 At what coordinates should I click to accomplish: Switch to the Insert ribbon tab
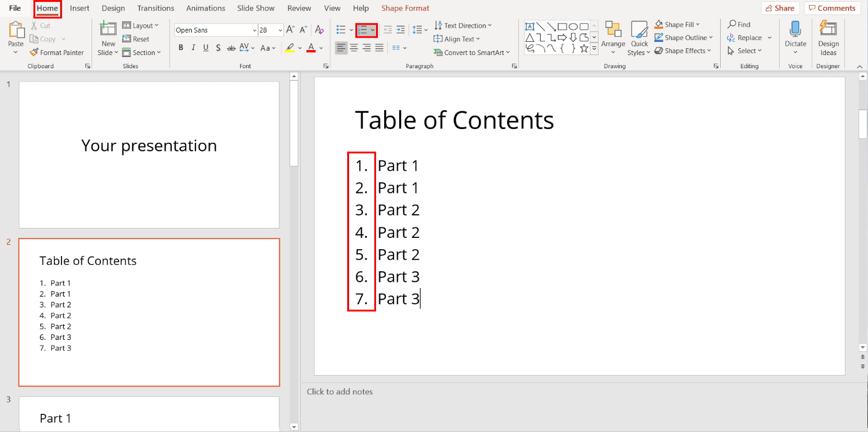point(80,8)
